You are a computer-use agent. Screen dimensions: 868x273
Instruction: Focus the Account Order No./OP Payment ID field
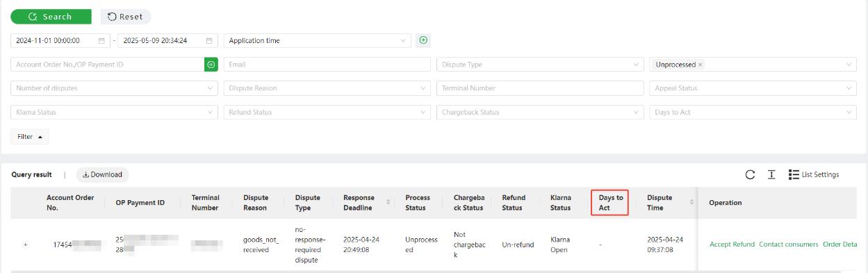[107, 64]
